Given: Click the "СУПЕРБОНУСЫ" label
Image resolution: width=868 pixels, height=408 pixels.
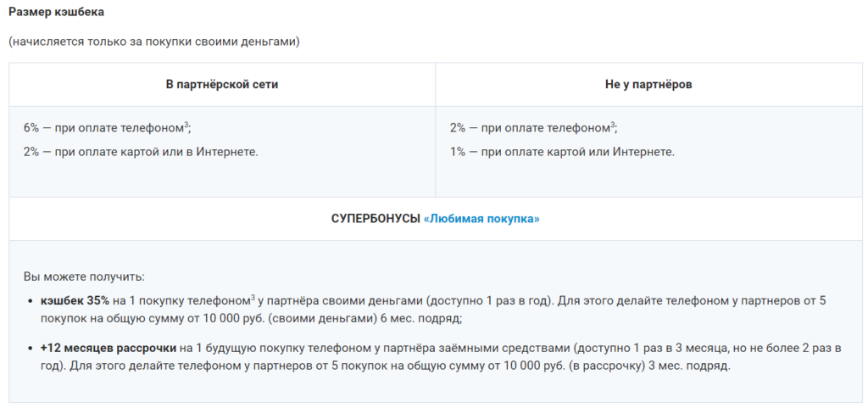Looking at the screenshot, I should point(375,219).
